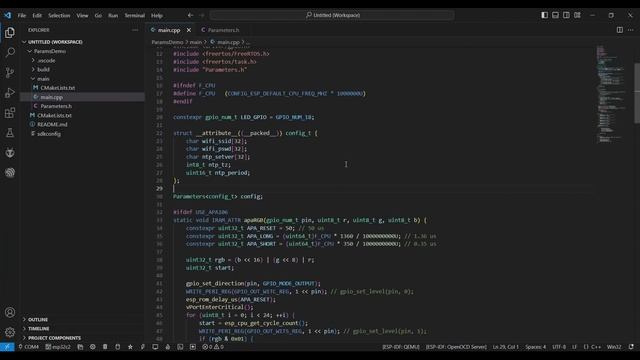This screenshot has width=640, height=360.
Task: Click Ln 29, Col 1 cursor position
Action: [505, 347]
